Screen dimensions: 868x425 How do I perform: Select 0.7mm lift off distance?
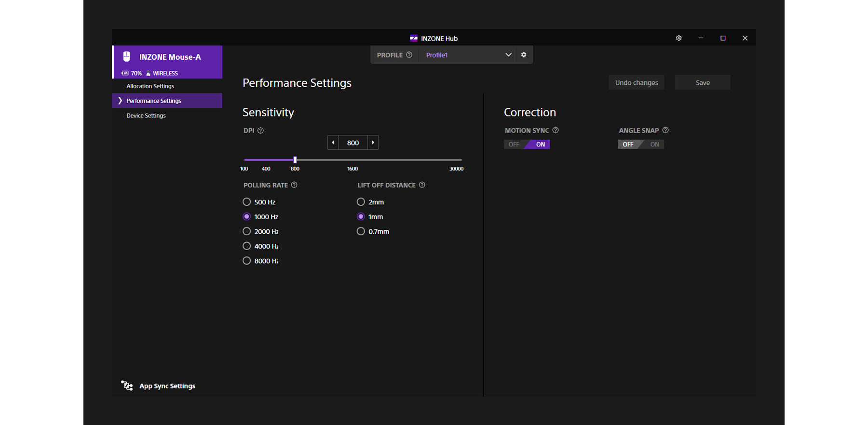pyautogui.click(x=361, y=231)
